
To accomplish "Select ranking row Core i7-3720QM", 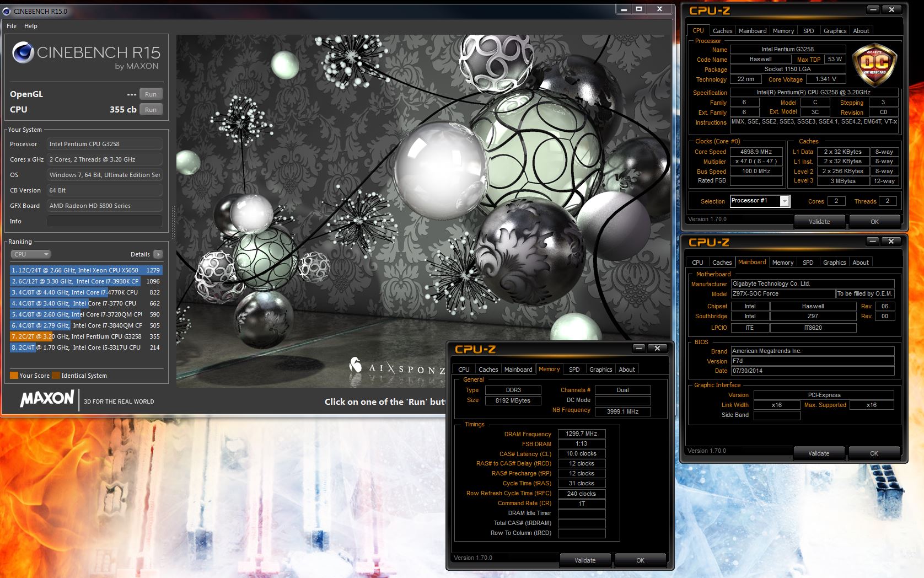I will pyautogui.click(x=85, y=314).
